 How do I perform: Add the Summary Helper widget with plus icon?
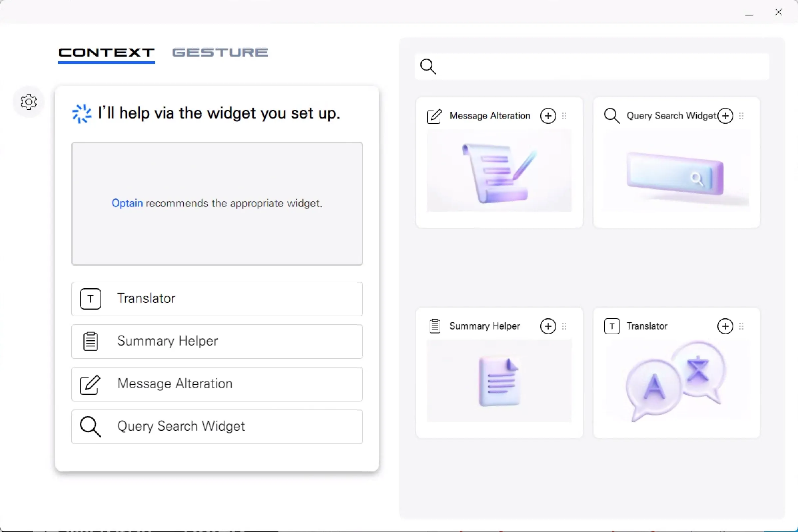[548, 326]
